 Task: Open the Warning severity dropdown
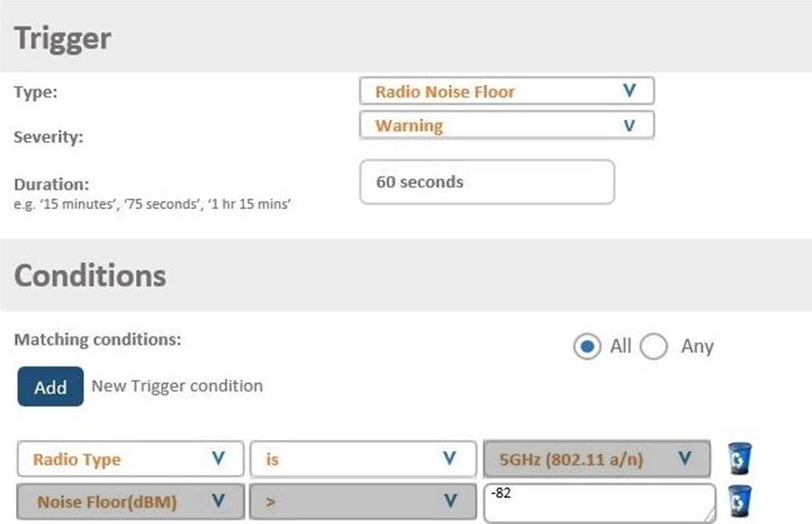[x=507, y=125]
